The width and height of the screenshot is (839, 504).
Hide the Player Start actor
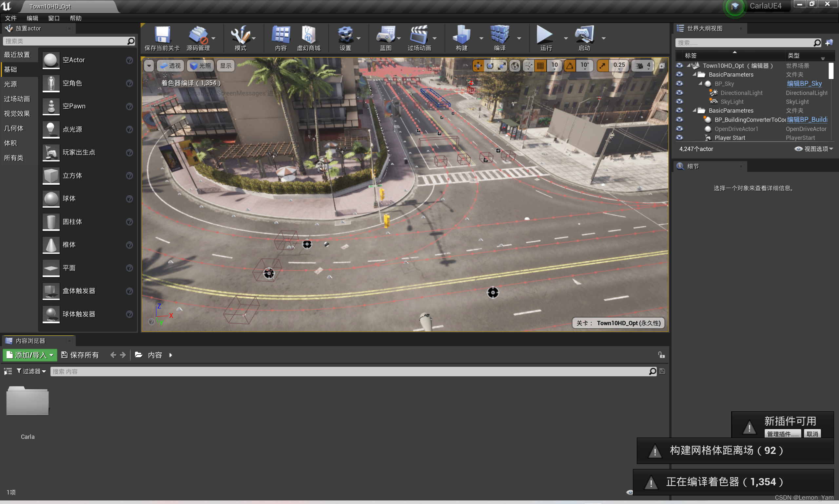point(679,138)
